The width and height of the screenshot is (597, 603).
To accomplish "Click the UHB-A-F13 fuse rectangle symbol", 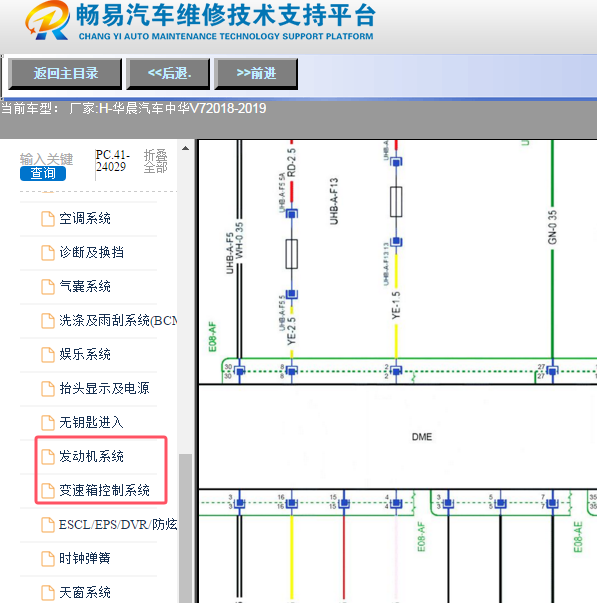I will pos(396,202).
